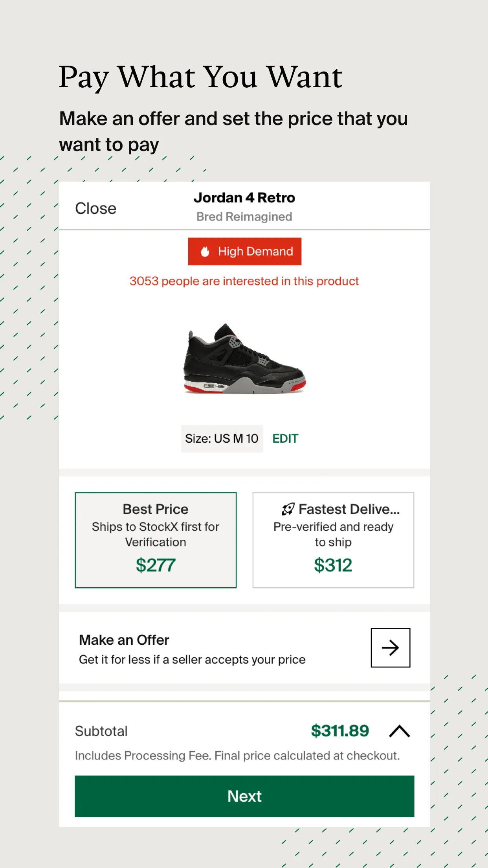Select the Best Price option card
This screenshot has height=868, width=488.
156,540
